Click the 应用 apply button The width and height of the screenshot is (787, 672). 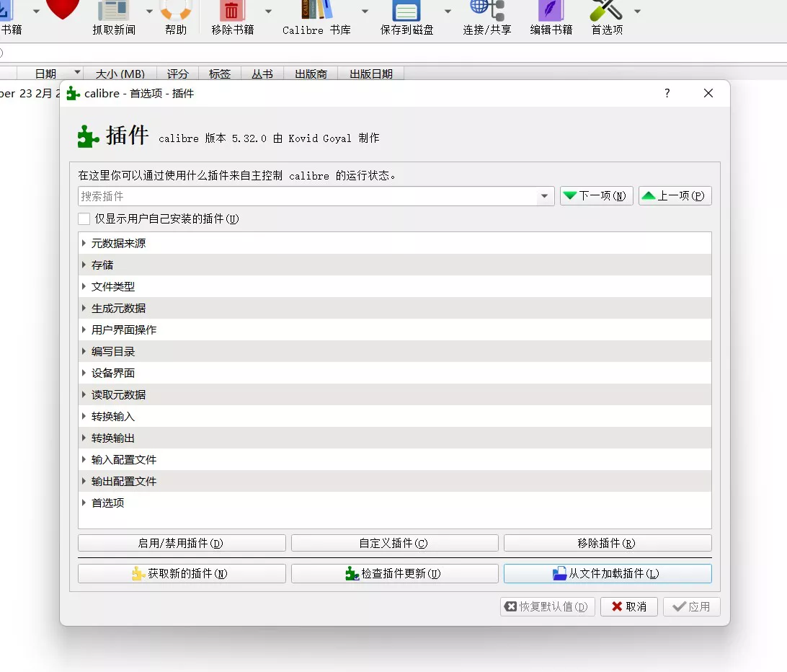(x=692, y=606)
